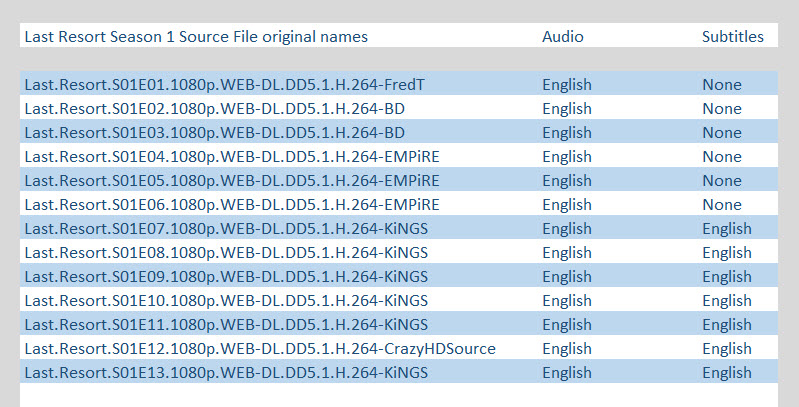Click the 'English' subtitles cell for S01E10
The image size is (799, 407).
[727, 301]
